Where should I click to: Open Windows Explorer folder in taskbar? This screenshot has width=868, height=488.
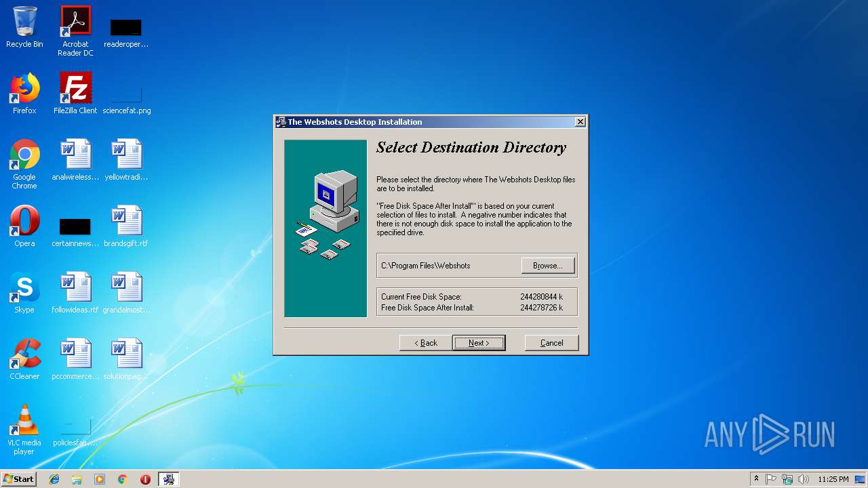click(x=77, y=479)
